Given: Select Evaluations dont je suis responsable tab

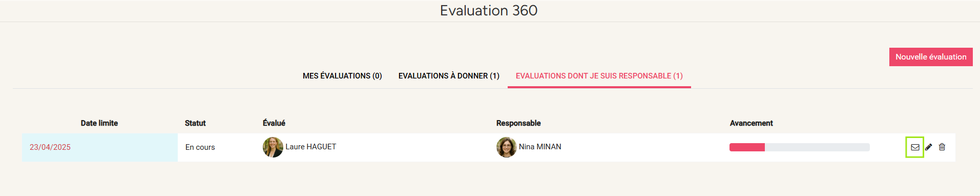Looking at the screenshot, I should [x=599, y=76].
